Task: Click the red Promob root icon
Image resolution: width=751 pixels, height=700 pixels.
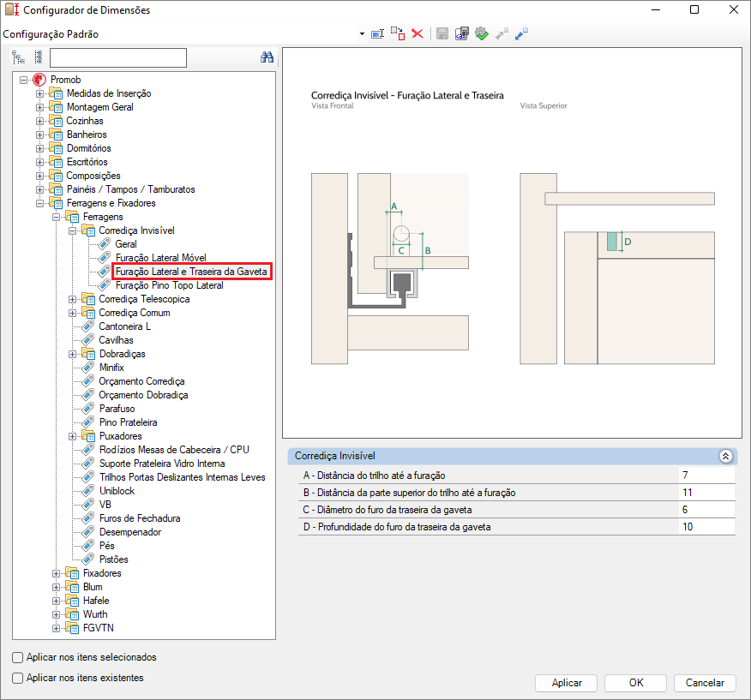Action: coord(39,80)
